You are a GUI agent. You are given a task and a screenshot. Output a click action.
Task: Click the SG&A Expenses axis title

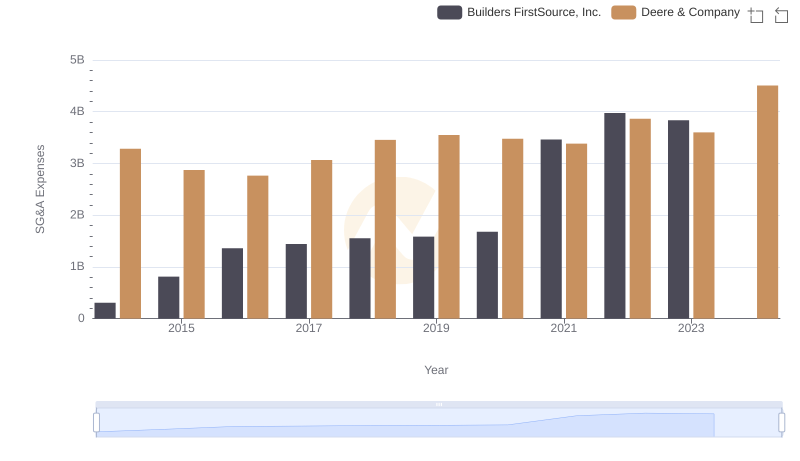coord(40,189)
